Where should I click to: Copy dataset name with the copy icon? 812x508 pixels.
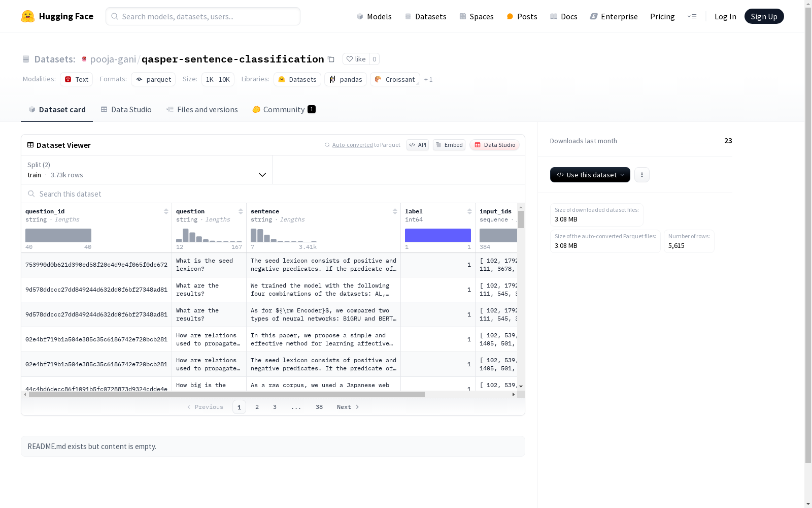(x=331, y=59)
